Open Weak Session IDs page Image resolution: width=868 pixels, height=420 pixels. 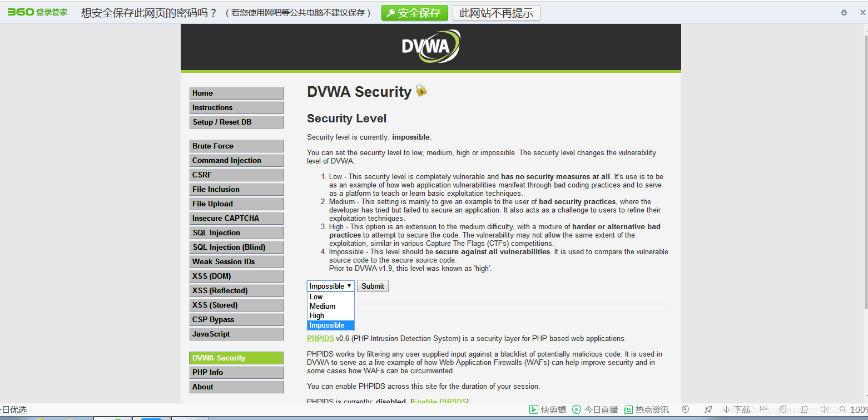(x=236, y=261)
